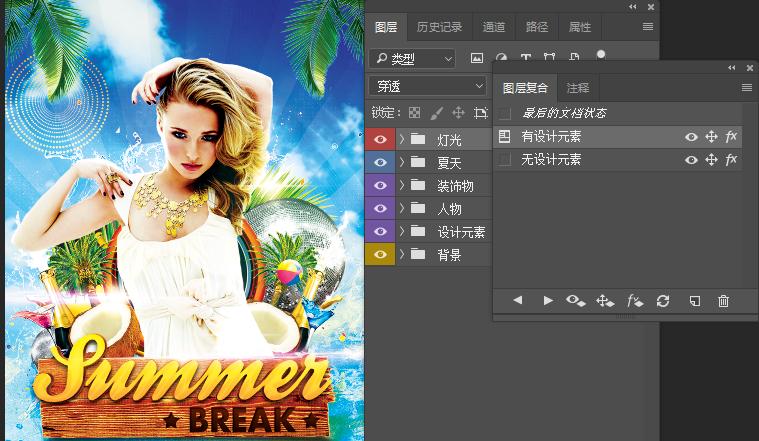
Task: Collapse Layer Comps panel double-arrow icon
Action: pos(731,68)
